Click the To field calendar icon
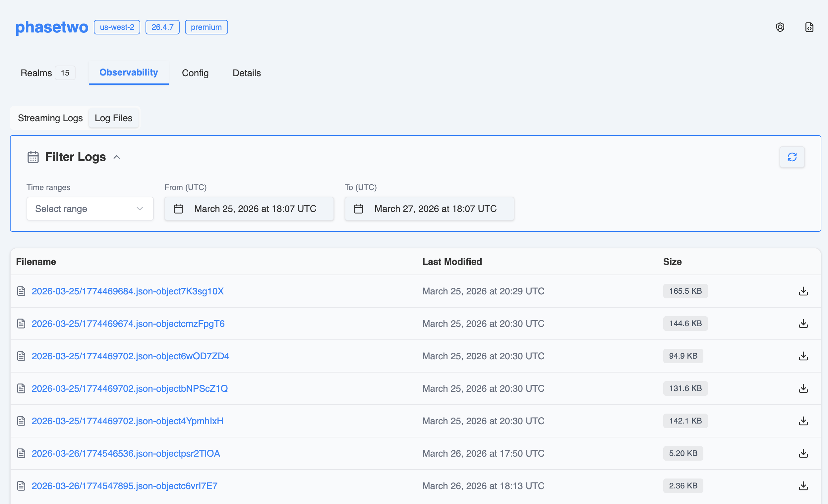 click(x=358, y=209)
